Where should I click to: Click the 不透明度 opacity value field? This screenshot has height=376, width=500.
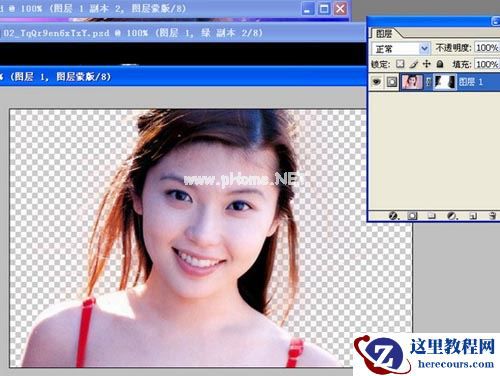click(487, 48)
